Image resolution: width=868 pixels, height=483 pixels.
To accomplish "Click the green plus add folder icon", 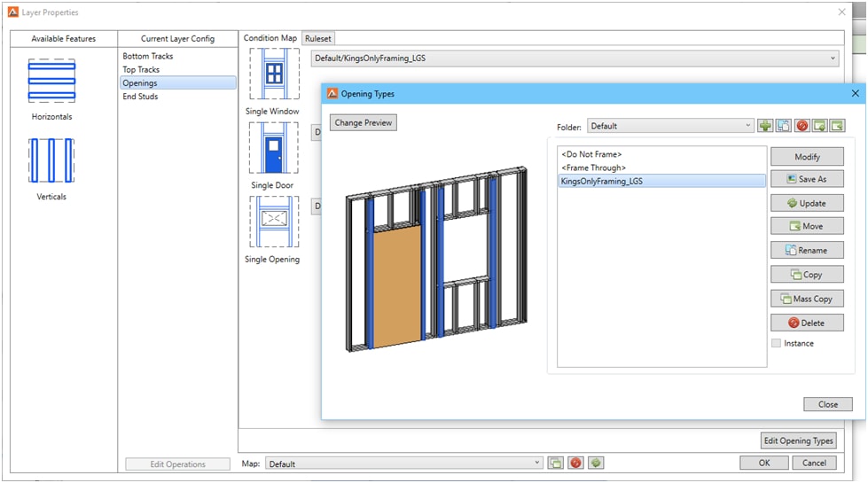I will pos(765,126).
